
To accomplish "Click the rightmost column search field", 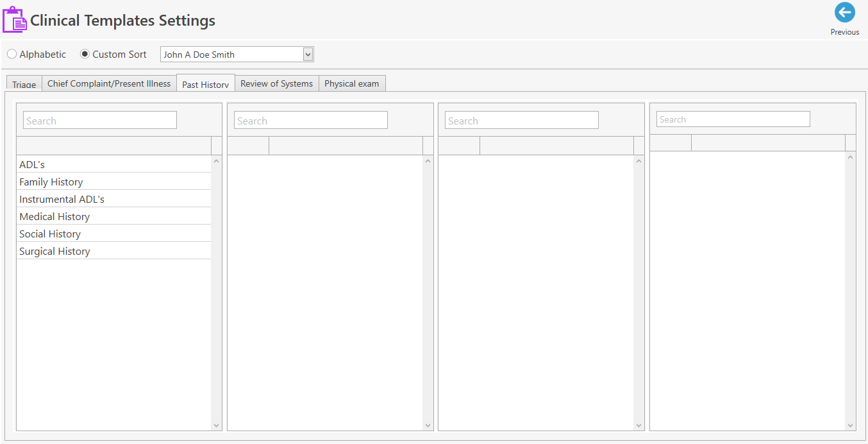I will (732, 119).
